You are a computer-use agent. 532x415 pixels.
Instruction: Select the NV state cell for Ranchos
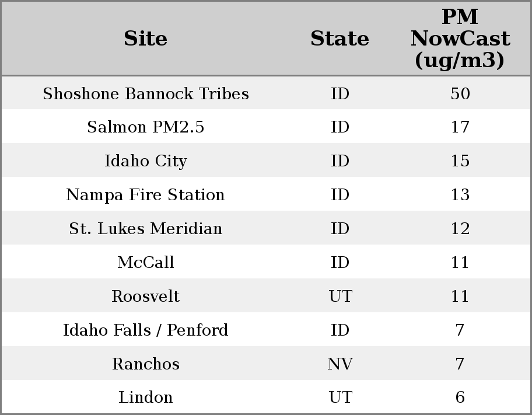tap(340, 364)
